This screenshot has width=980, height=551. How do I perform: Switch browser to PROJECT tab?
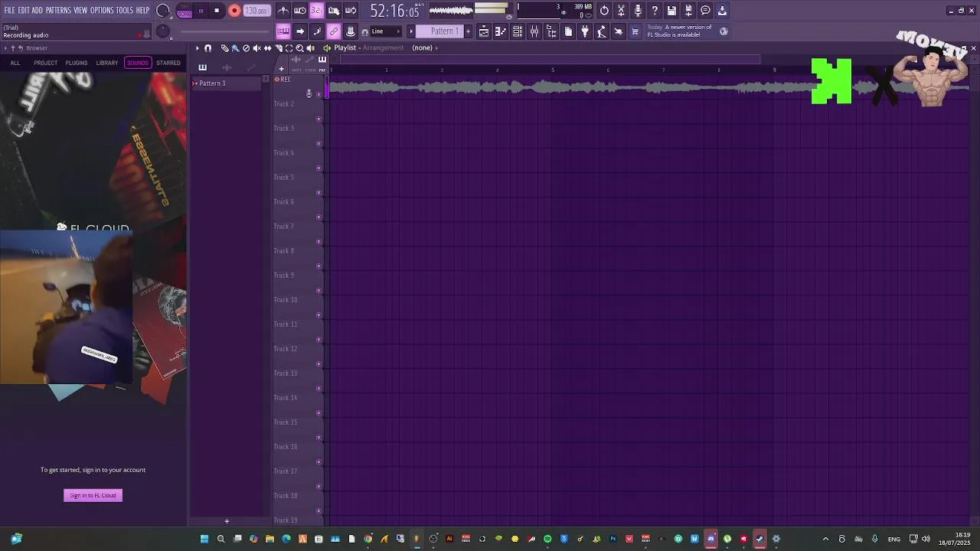pyautogui.click(x=46, y=63)
